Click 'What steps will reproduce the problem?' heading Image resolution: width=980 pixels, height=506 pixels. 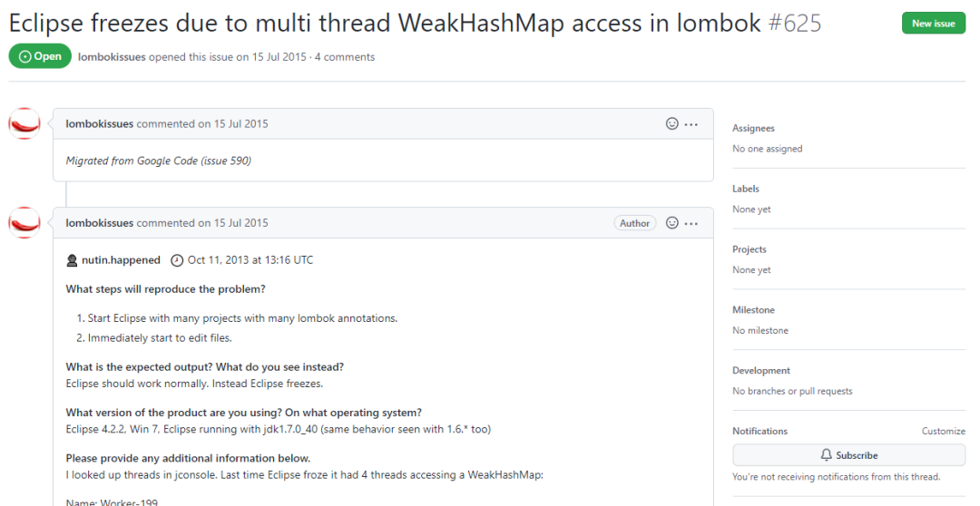(166, 289)
